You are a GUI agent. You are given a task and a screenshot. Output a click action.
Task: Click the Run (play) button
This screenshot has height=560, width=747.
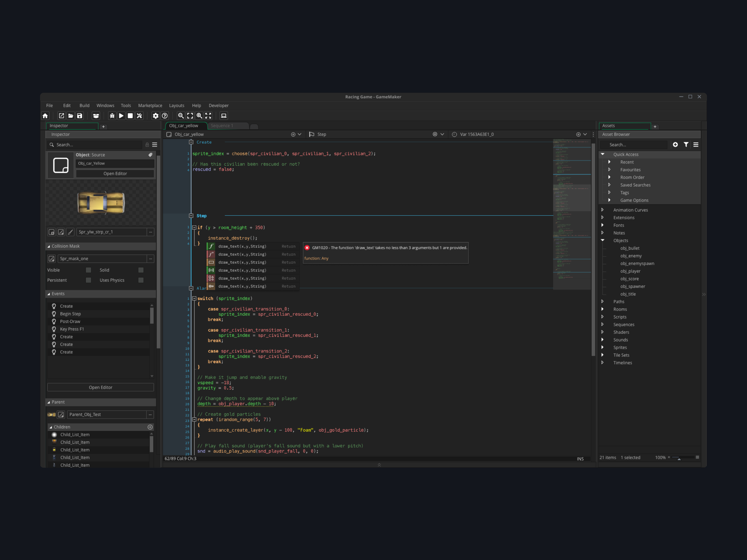[x=121, y=116]
